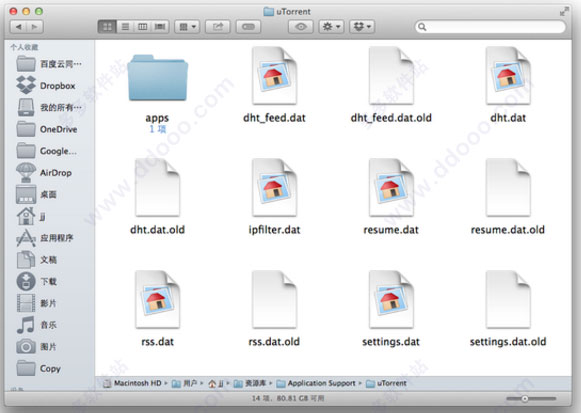Click the search field

pos(490,27)
